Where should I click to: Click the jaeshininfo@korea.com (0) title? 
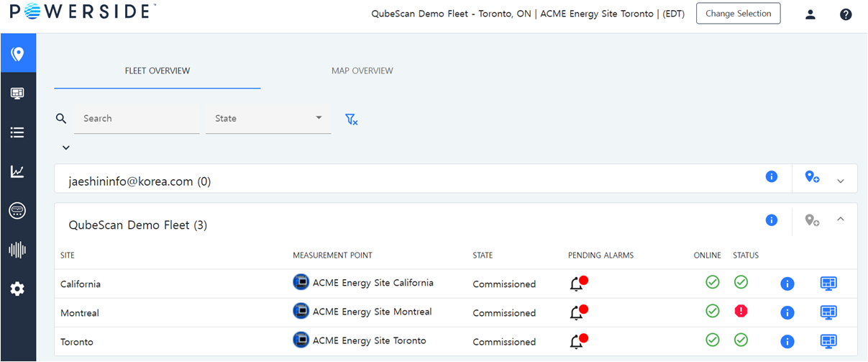point(140,181)
